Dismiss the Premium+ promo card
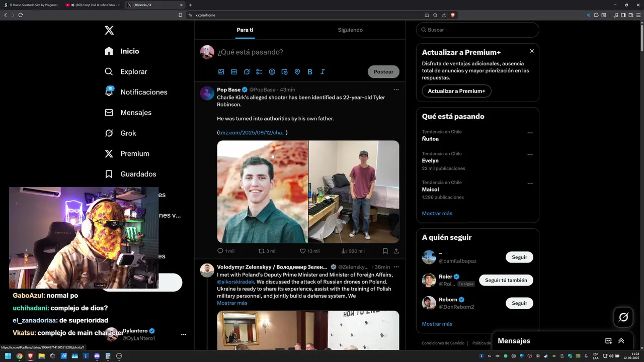The height and width of the screenshot is (362, 644). coord(532,51)
